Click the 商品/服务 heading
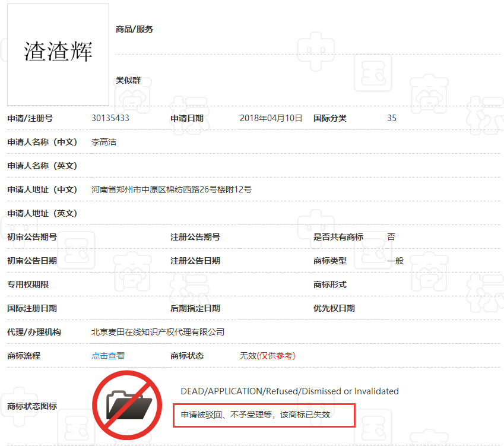Image resolution: width=504 pixels, height=446 pixels. coord(134,29)
